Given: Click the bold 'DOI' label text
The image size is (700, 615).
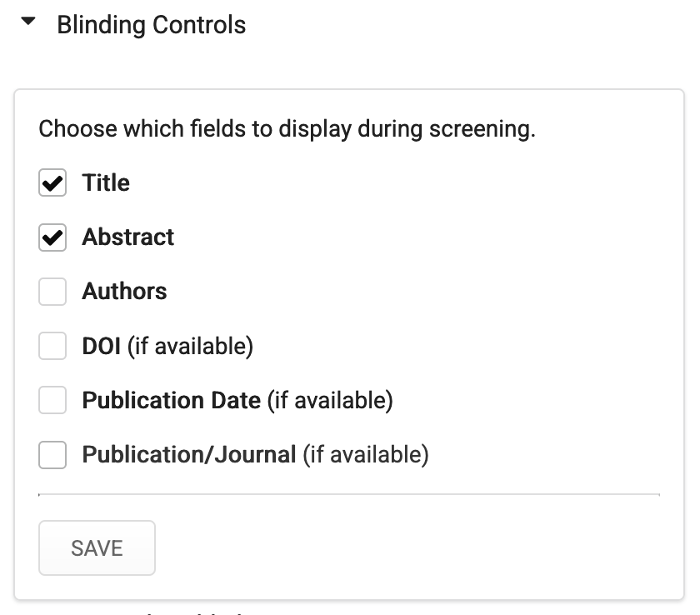Looking at the screenshot, I should (102, 346).
